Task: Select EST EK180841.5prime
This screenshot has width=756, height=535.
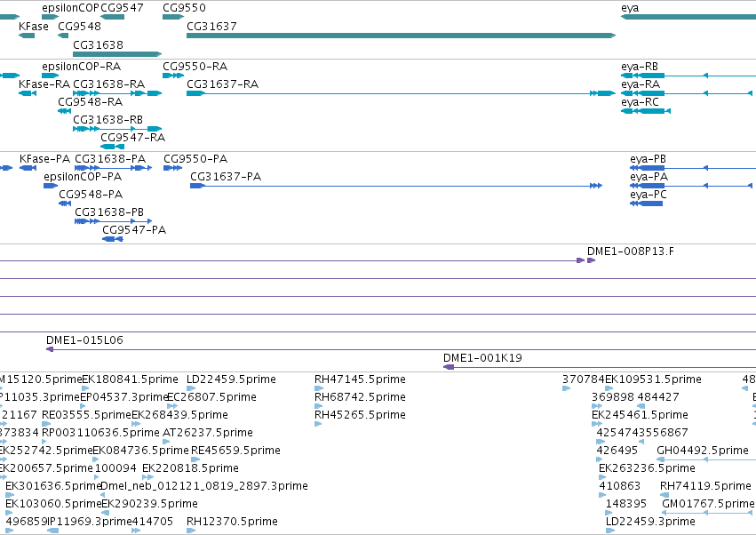Action: point(131,379)
